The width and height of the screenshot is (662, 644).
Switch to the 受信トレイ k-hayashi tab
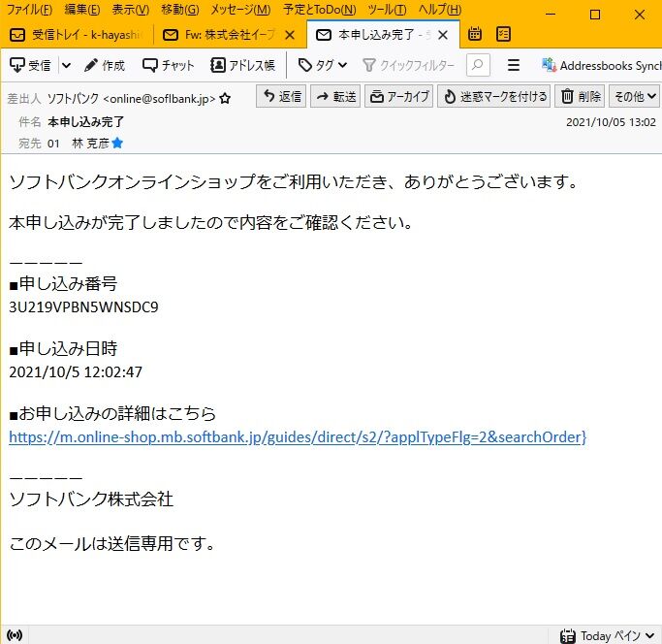point(76,35)
